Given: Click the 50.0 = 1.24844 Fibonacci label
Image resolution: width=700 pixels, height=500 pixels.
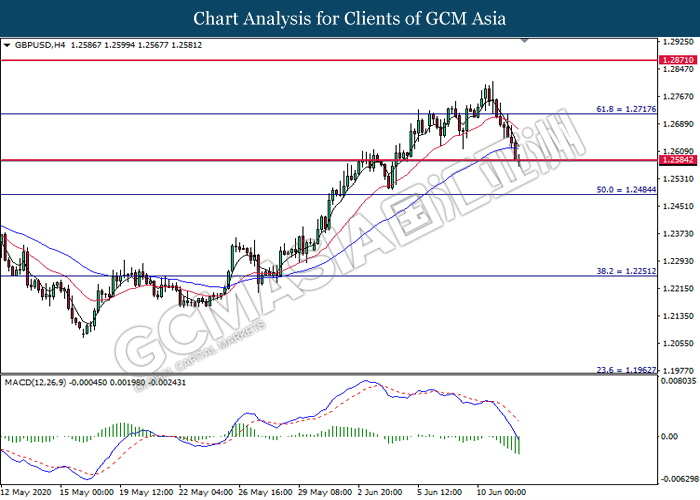Looking at the screenshot, I should 626,190.
